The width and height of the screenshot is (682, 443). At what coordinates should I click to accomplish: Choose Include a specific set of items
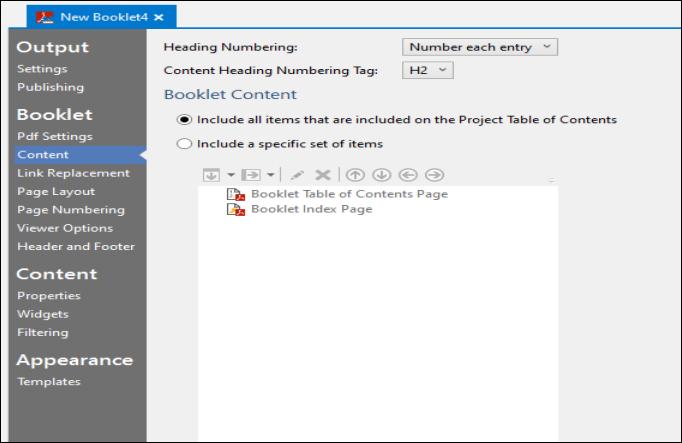point(183,144)
